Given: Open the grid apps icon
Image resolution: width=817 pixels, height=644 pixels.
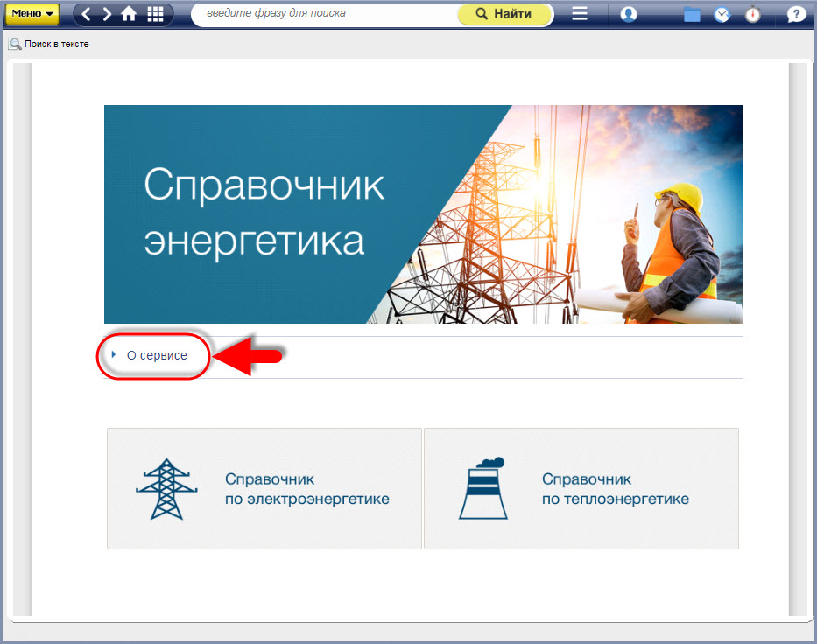Looking at the screenshot, I should (155, 14).
